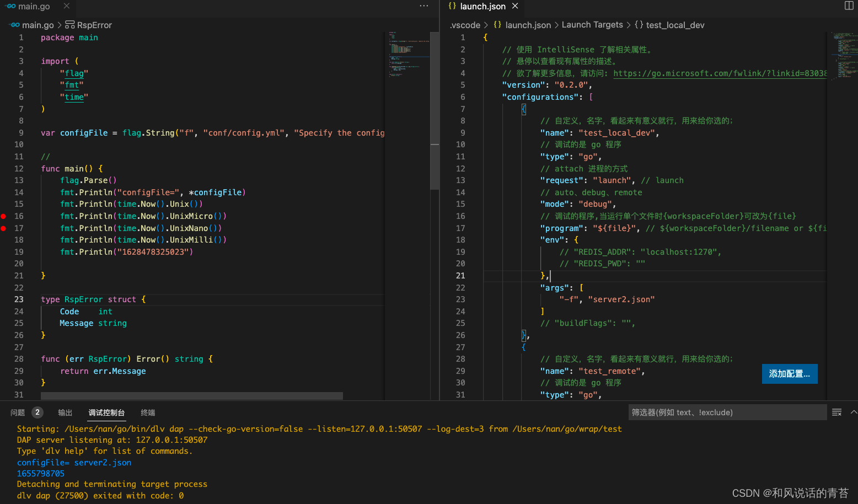Click console output 1655798705
The width and height of the screenshot is (858, 504).
tap(41, 473)
